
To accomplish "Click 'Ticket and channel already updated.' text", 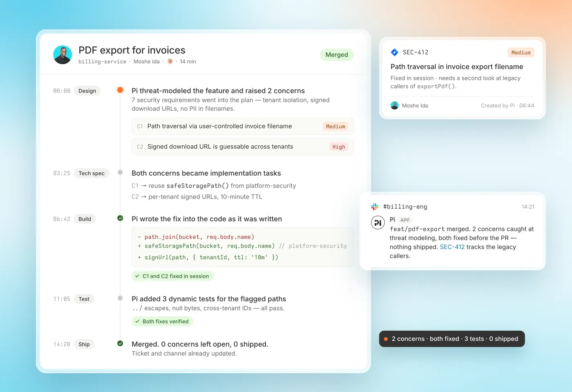I will 184,354.
